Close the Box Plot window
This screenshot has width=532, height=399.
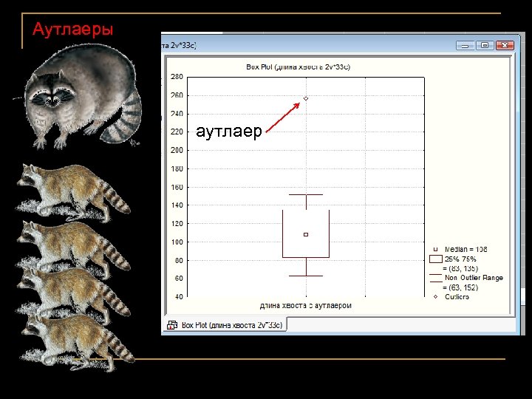(x=505, y=45)
